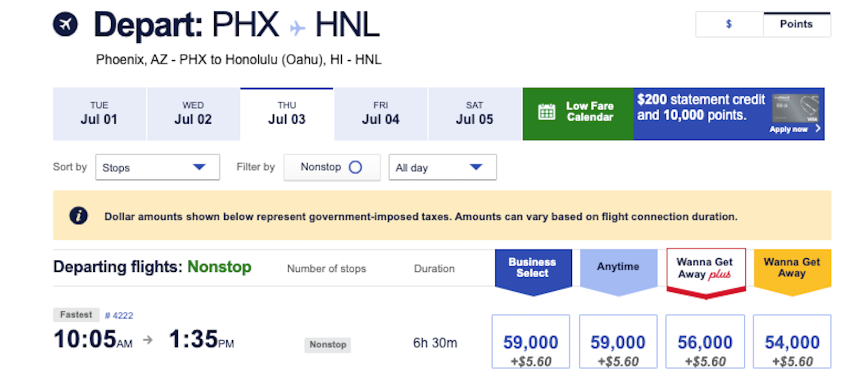This screenshot has height=383, width=868.
Task: Click the Nonstop badge on flight 4222
Action: click(x=328, y=344)
